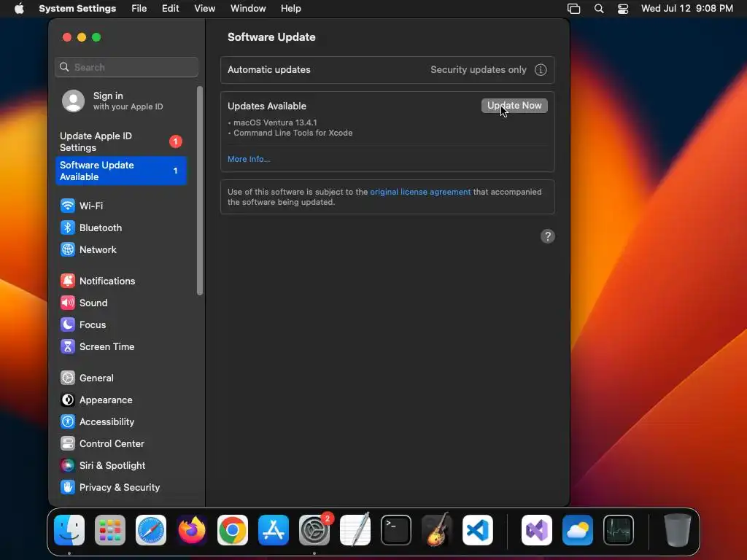Screen dimensions: 747x560
Task: Click Sign in with your Apple ID
Action: (x=122, y=101)
